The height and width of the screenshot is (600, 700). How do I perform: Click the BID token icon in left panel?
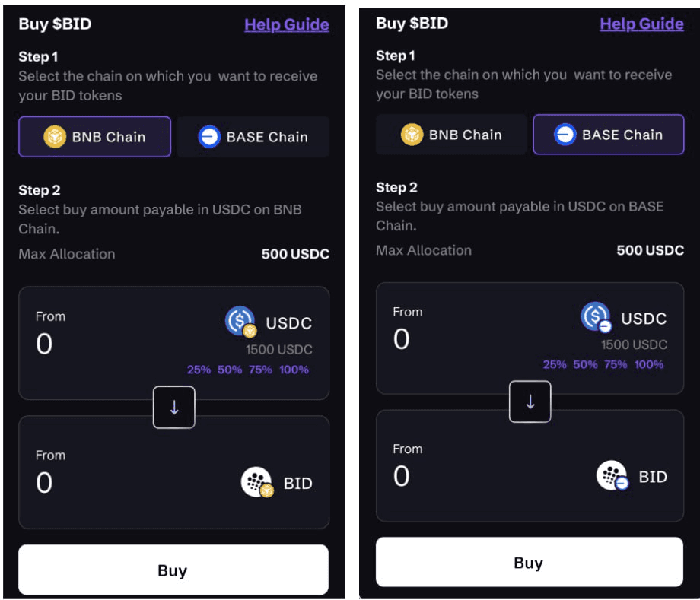[256, 482]
